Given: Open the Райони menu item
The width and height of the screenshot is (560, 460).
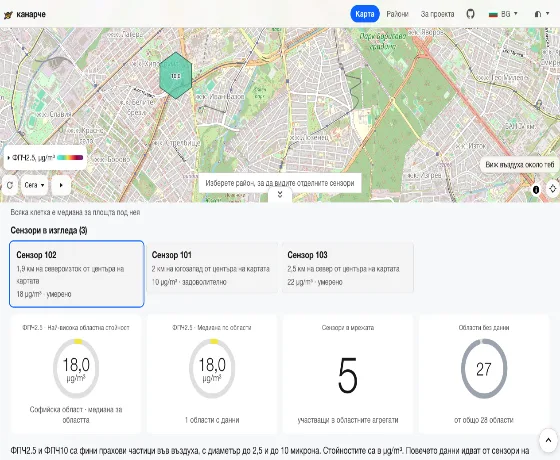Looking at the screenshot, I should (397, 14).
